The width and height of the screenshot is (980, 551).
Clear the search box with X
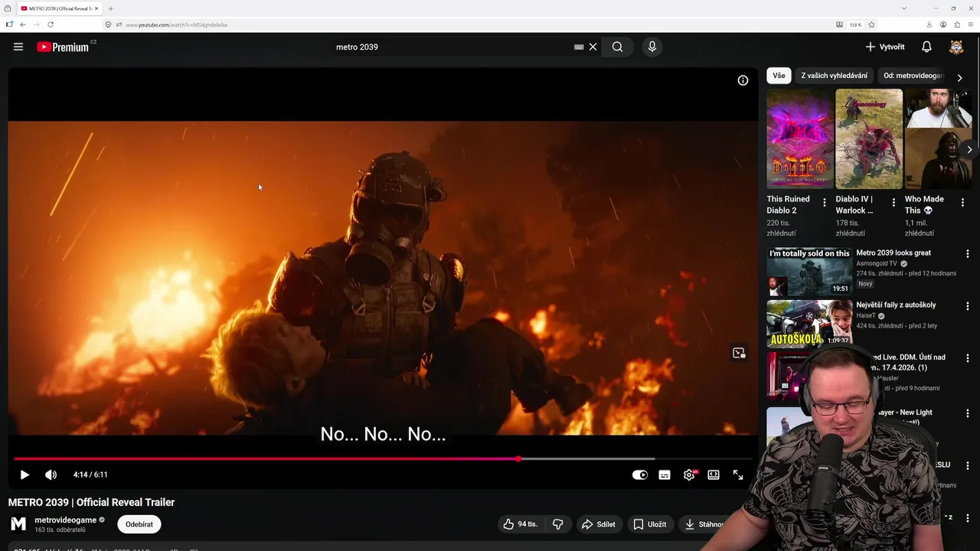tap(593, 47)
